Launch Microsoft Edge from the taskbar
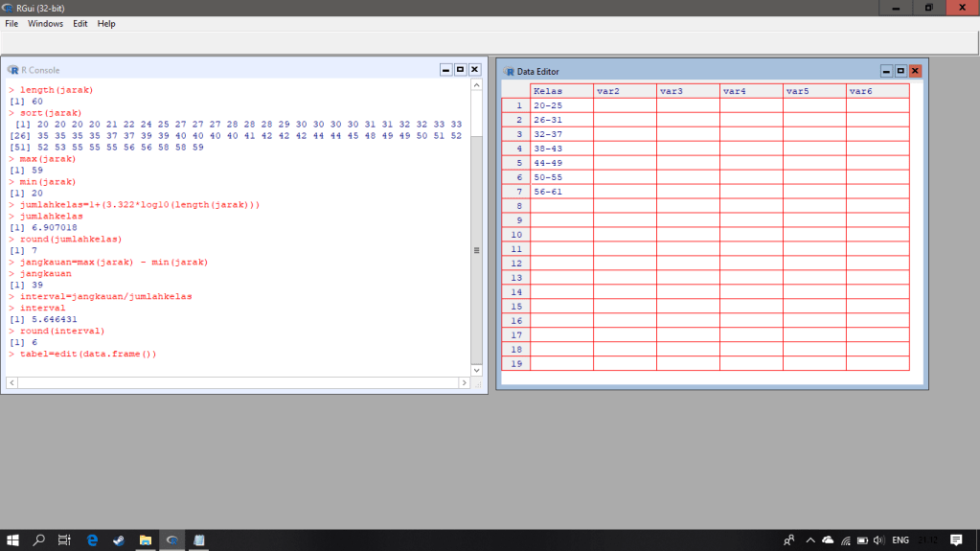Image resolution: width=980 pixels, height=551 pixels. click(93, 540)
